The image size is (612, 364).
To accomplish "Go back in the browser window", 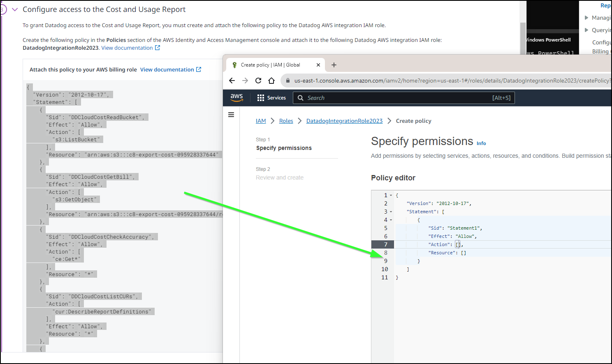I will tap(232, 81).
